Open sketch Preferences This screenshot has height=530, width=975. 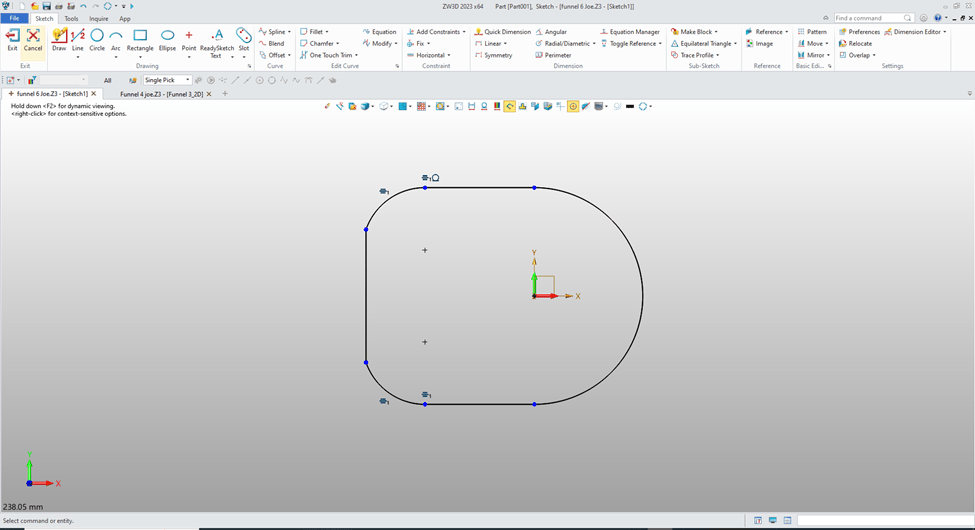(x=860, y=32)
